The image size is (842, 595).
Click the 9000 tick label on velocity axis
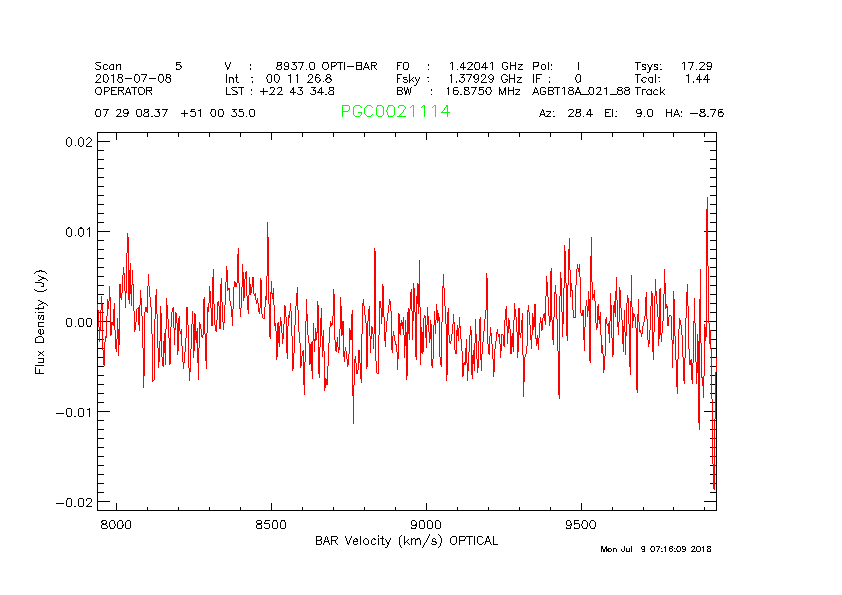[426, 524]
